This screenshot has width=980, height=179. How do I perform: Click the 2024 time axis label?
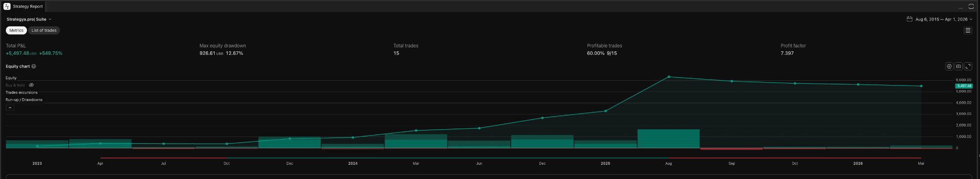[353, 163]
